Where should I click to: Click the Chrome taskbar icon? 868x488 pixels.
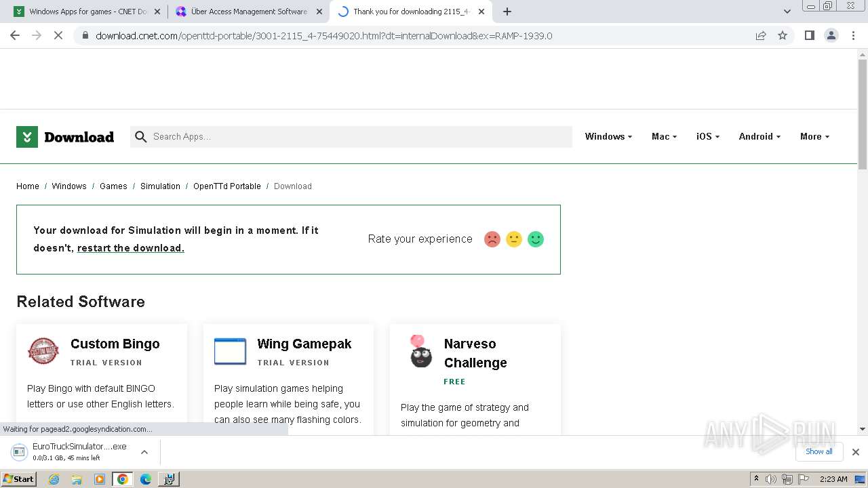click(122, 479)
